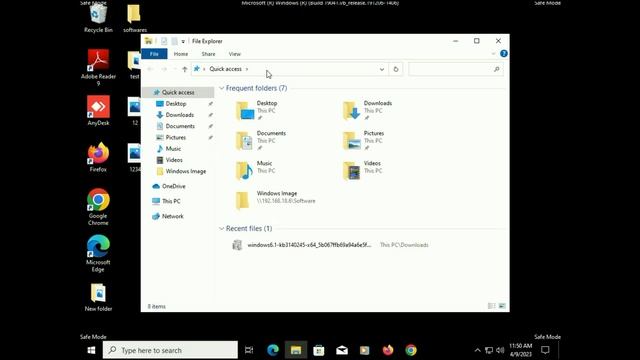Launch Google Chrome desktop shortcut

point(98,207)
